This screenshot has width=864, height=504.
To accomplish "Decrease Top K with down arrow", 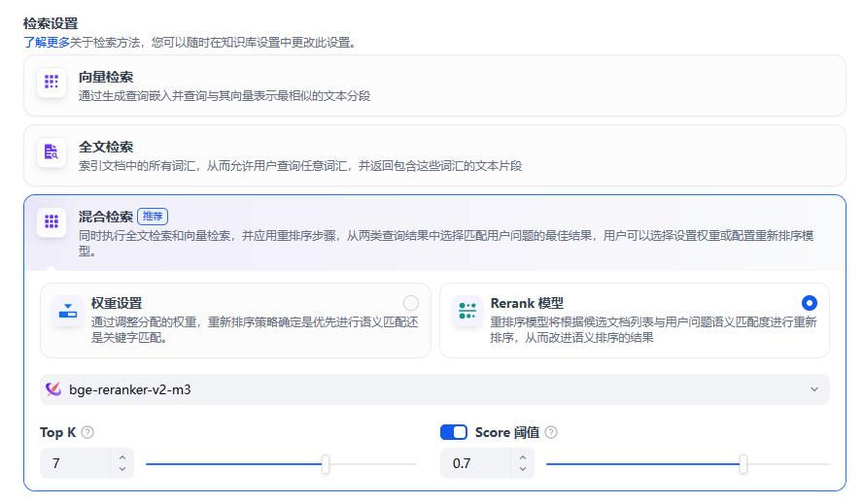I will (122, 469).
